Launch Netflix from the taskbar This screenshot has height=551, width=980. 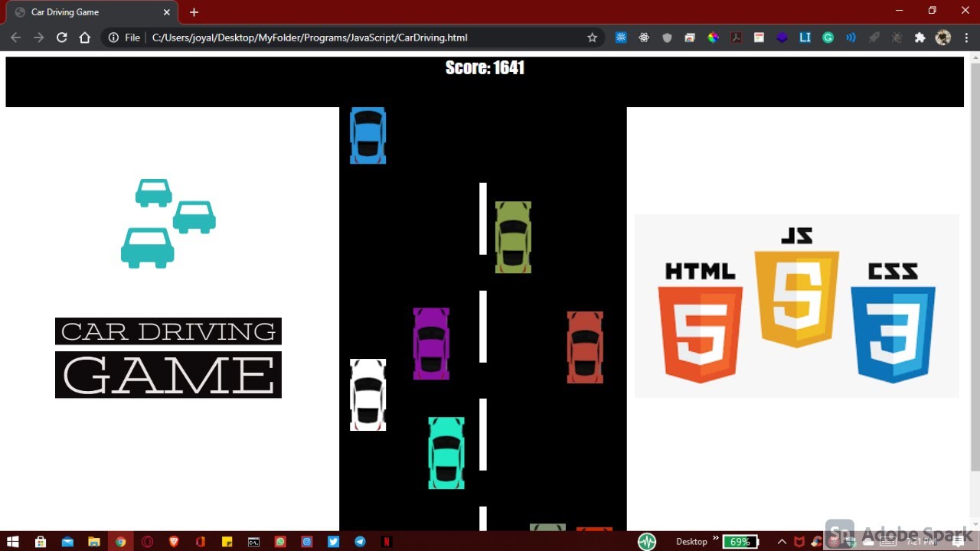(387, 541)
